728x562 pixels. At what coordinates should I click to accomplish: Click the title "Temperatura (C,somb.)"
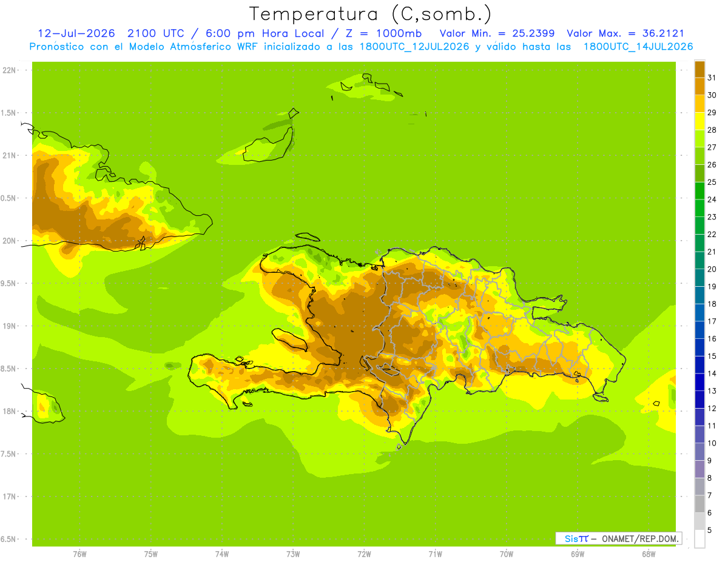(371, 14)
